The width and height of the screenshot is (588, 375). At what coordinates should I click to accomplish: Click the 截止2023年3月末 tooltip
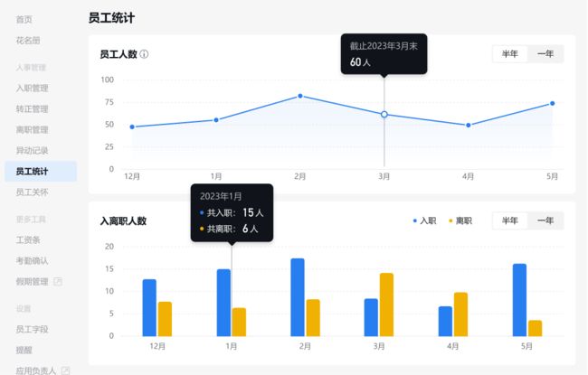(384, 53)
